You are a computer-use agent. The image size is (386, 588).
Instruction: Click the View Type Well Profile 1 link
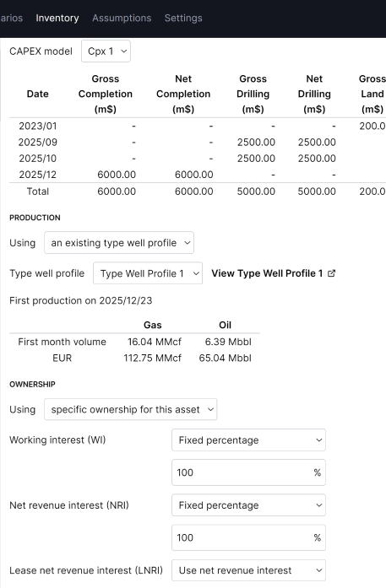click(x=267, y=273)
